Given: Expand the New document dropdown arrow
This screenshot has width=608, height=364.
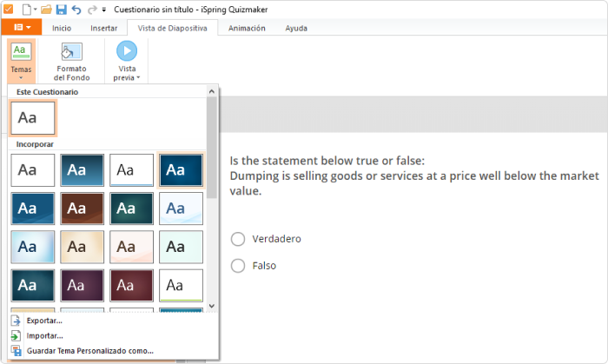Looking at the screenshot, I should [x=35, y=10].
